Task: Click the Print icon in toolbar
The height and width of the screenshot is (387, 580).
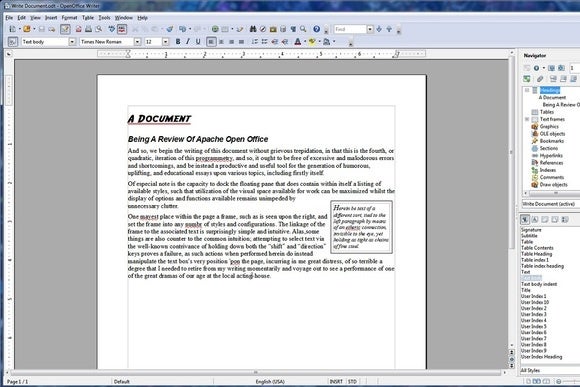Action: [x=89, y=29]
